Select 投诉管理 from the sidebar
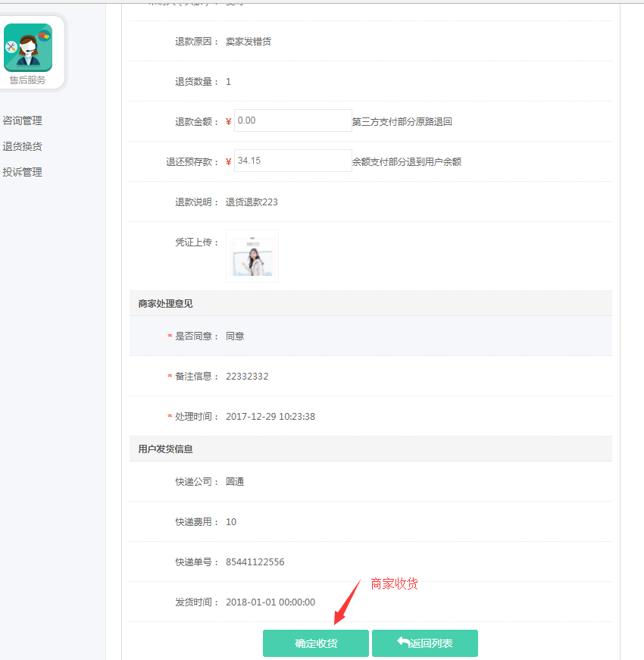 click(x=23, y=172)
